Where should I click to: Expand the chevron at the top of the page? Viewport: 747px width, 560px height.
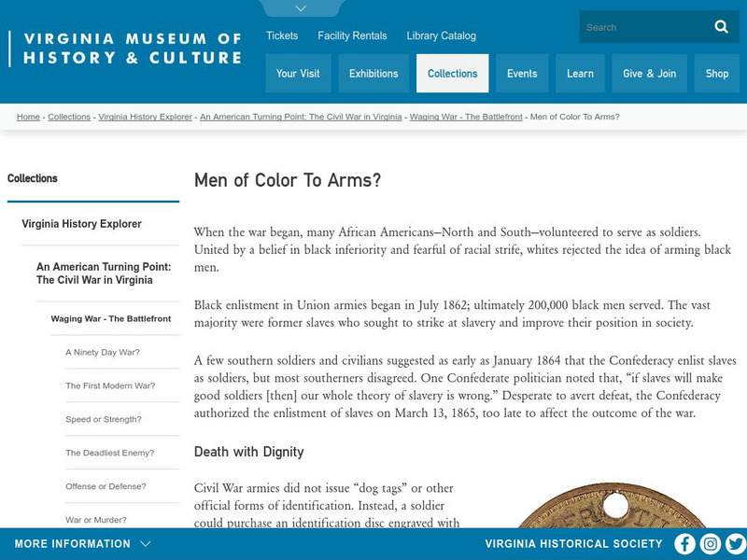tap(301, 7)
